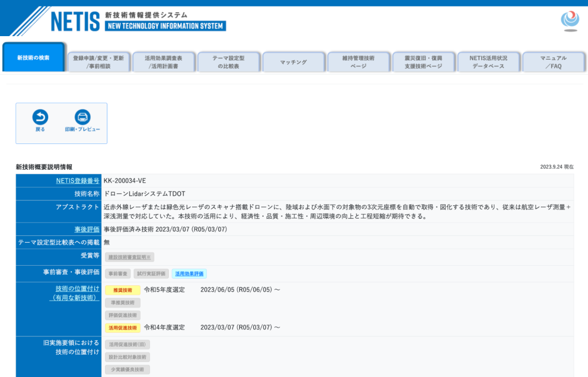588x377 pixels.
Task: Open 維持管理技術ページ tab
Action: pyautogui.click(x=358, y=62)
